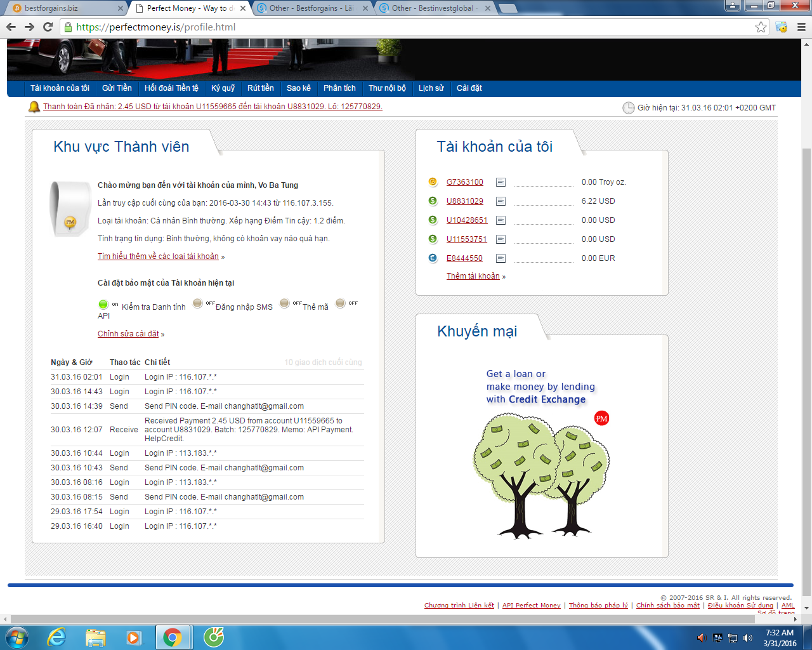Close the Perfect Money tab
Viewport: 812px width, 650px height.
242,8
